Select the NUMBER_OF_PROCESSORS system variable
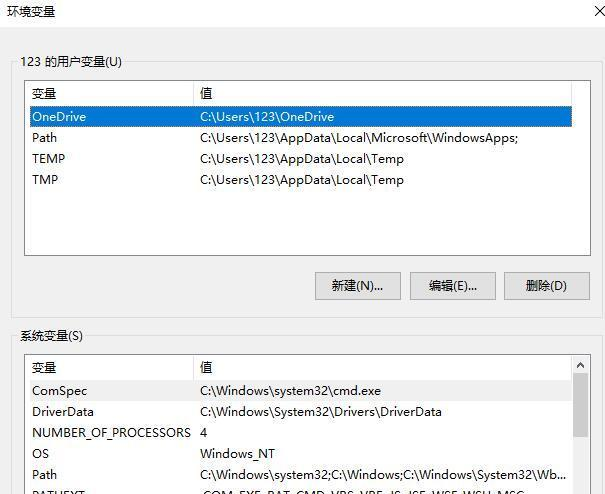The image size is (605, 494). 111,433
